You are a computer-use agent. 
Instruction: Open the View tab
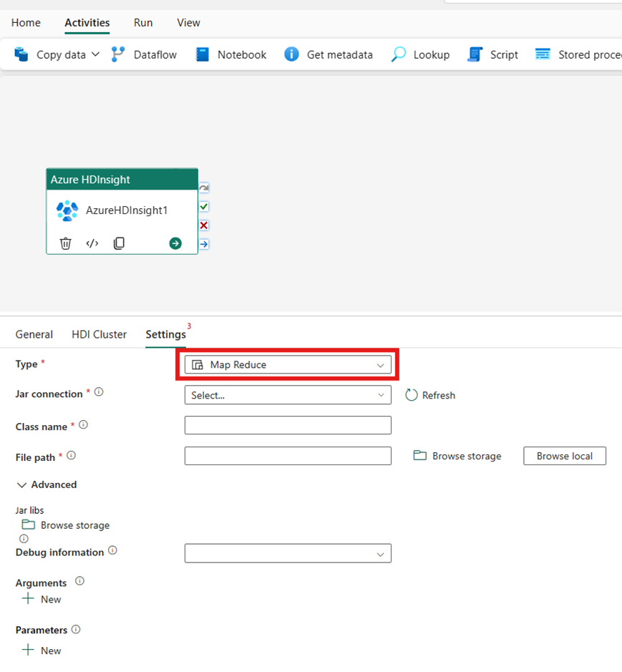[189, 23]
